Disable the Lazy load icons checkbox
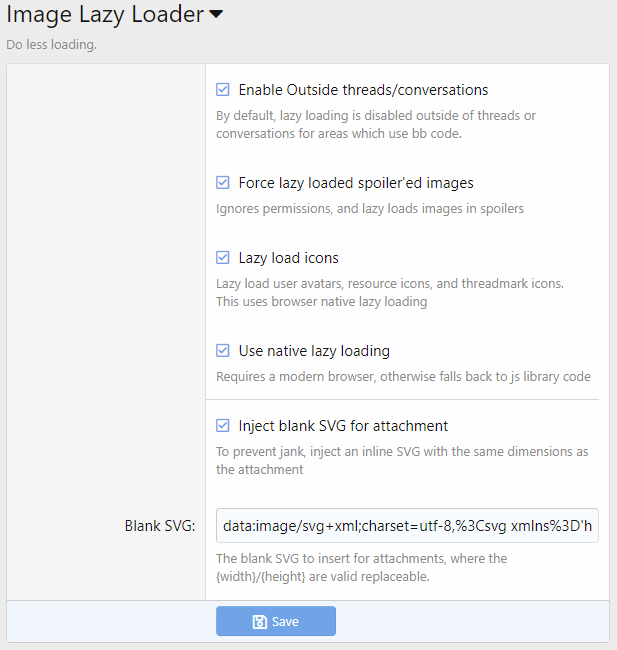The width and height of the screenshot is (617, 650). [223, 258]
